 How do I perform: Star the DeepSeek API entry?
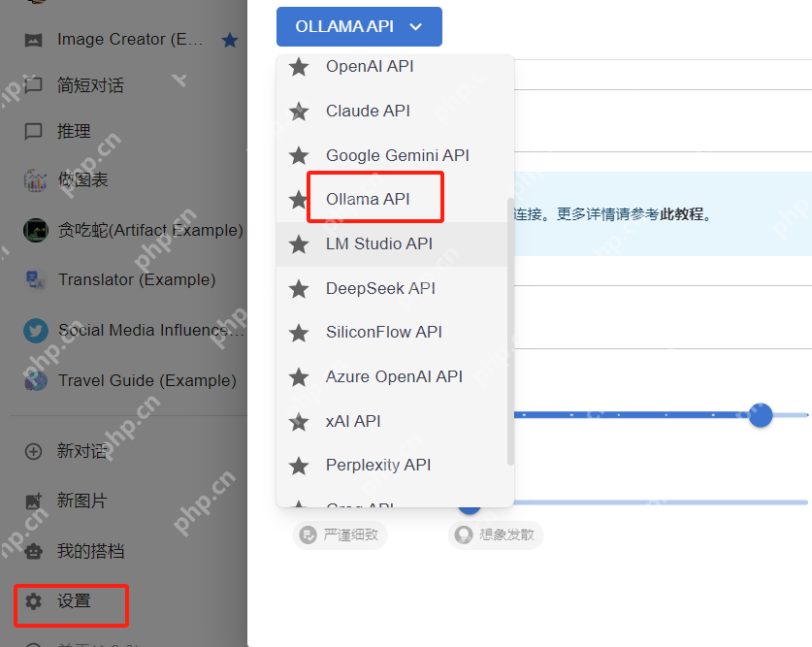point(298,288)
